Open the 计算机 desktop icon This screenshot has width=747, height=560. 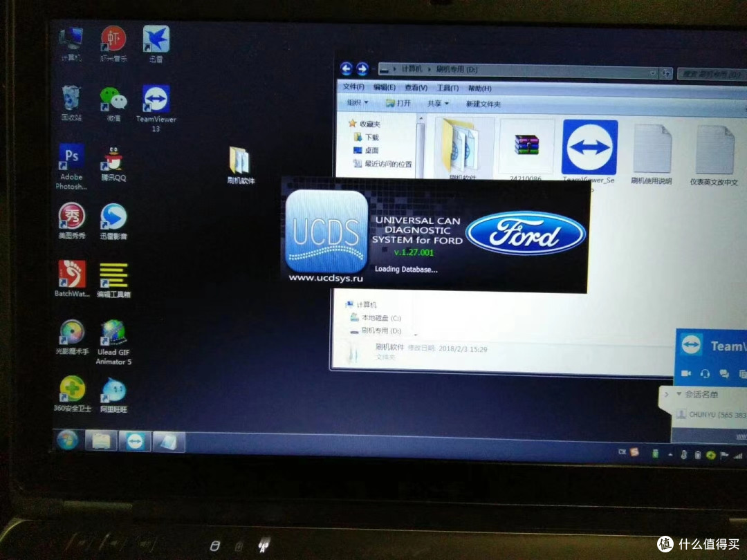click(71, 44)
